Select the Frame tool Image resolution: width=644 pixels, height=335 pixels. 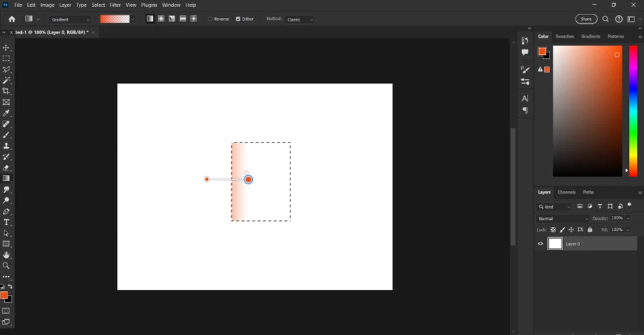(x=6, y=102)
